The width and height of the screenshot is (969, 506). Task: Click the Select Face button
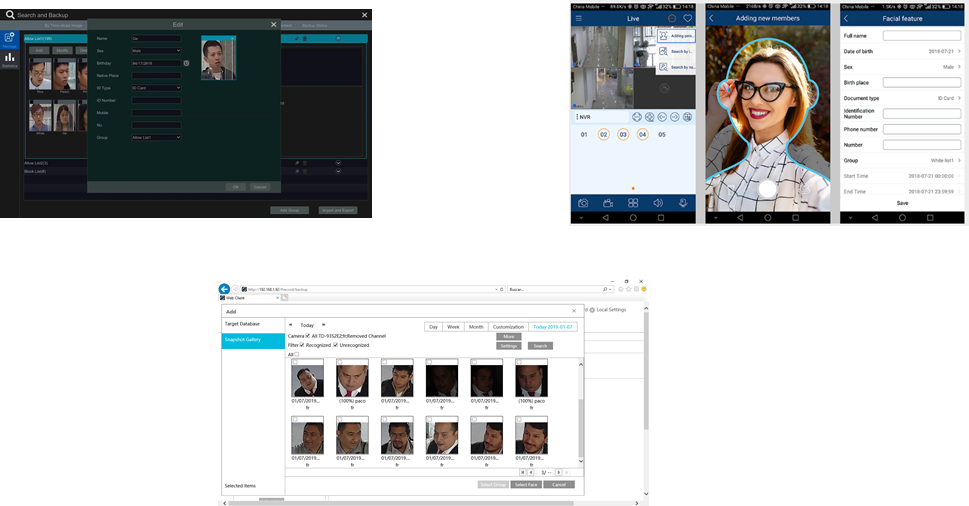[526, 485]
